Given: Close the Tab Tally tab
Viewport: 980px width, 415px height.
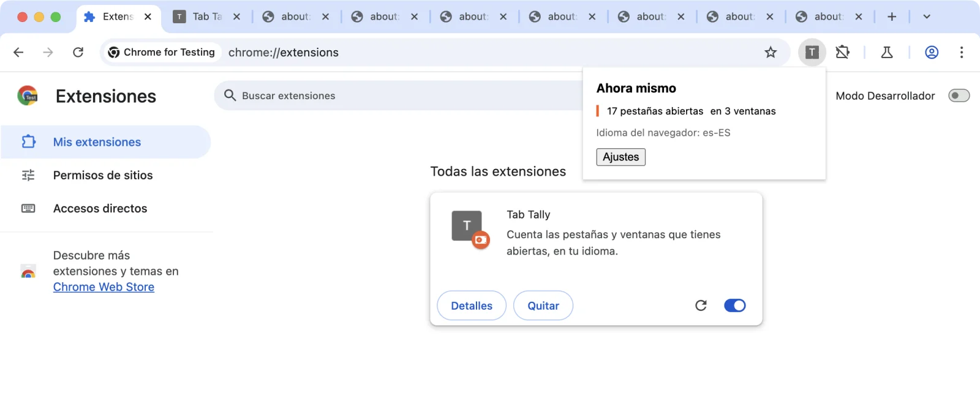Looking at the screenshot, I should [x=236, y=17].
